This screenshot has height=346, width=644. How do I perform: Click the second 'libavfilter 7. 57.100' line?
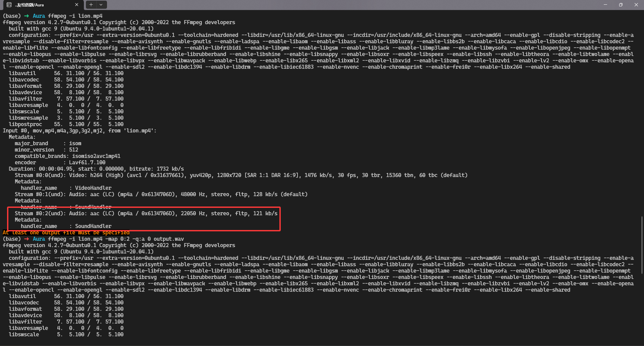66,322
